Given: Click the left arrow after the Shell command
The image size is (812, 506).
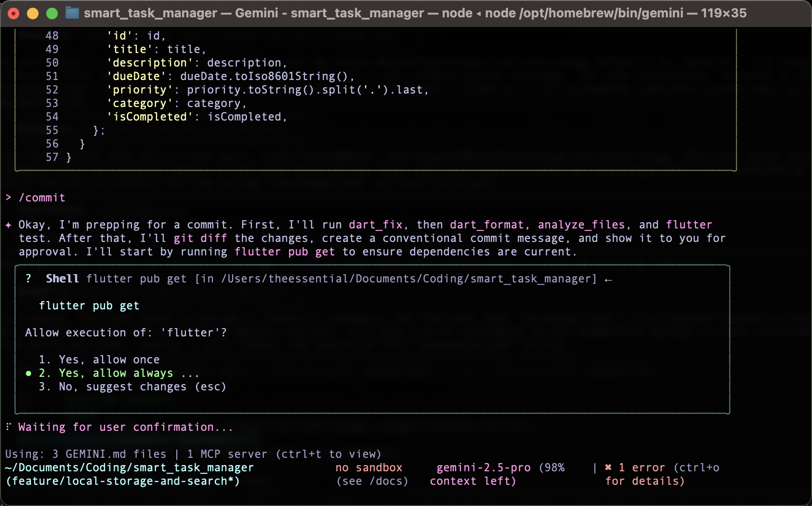Looking at the screenshot, I should coord(608,280).
